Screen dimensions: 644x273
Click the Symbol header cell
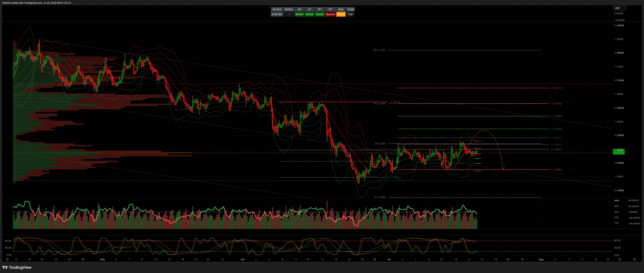pos(277,9)
